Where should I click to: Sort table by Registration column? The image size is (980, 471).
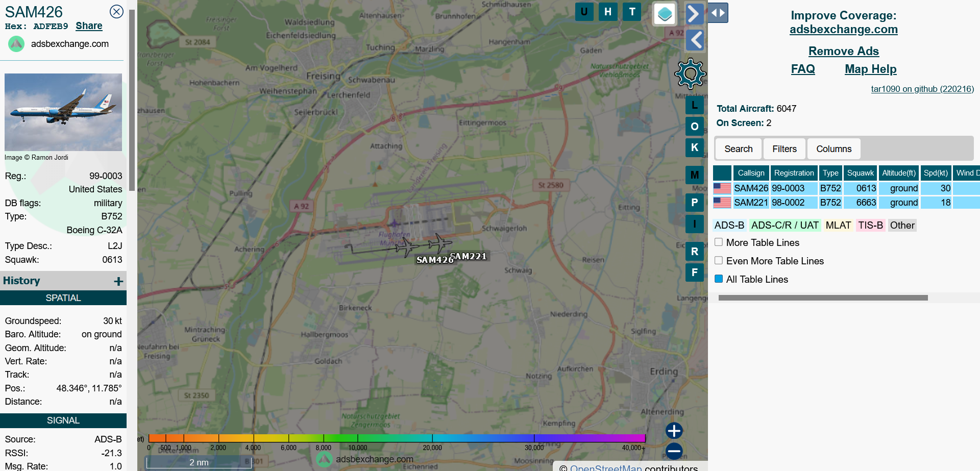(x=794, y=173)
